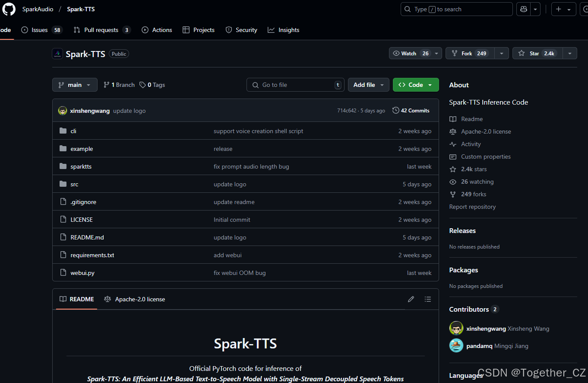The height and width of the screenshot is (383, 588).
Task: Open the sparktts folder
Action: pos(81,166)
